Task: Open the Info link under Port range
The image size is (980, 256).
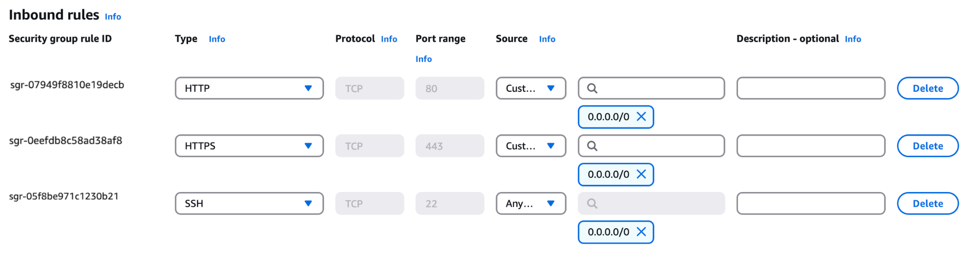Action: tap(423, 59)
